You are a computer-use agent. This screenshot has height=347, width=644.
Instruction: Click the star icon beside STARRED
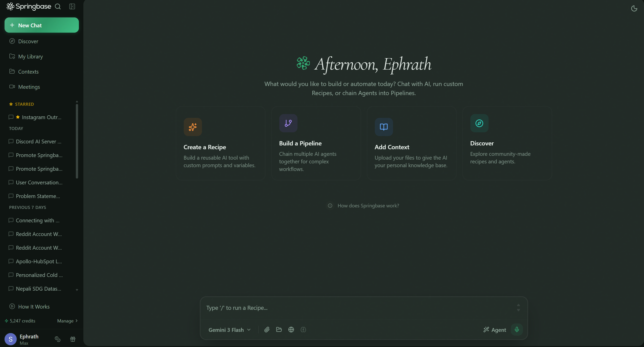coord(11,104)
